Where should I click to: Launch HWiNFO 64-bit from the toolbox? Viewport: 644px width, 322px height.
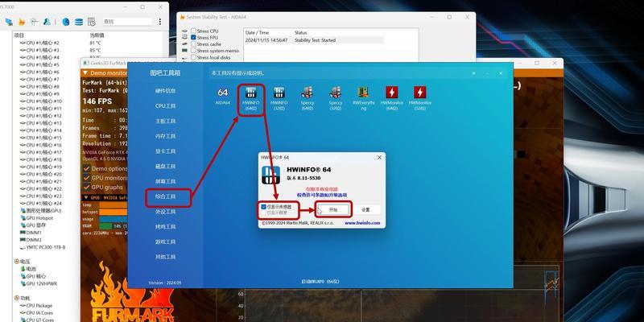(250, 98)
